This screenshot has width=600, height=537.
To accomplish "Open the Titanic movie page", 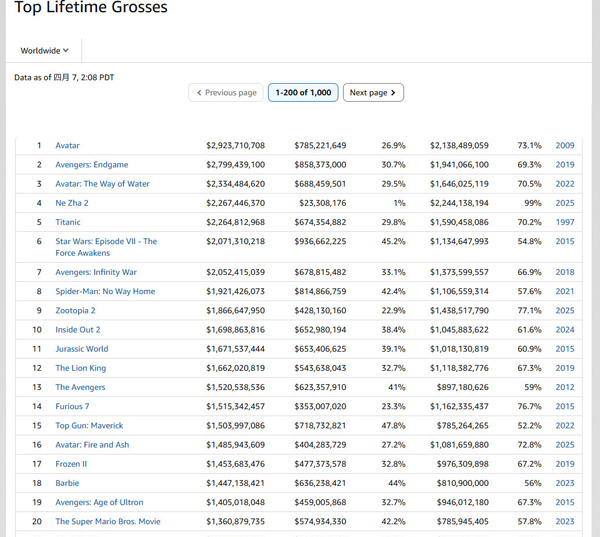I will click(68, 222).
